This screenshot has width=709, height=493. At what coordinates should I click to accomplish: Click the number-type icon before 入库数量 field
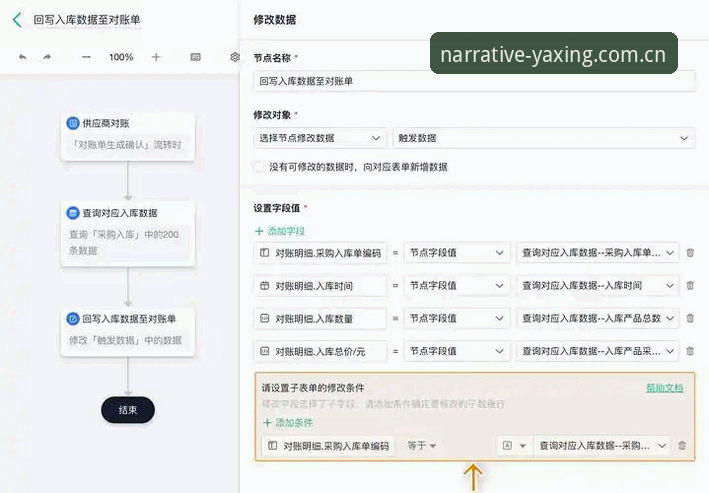pyautogui.click(x=265, y=318)
